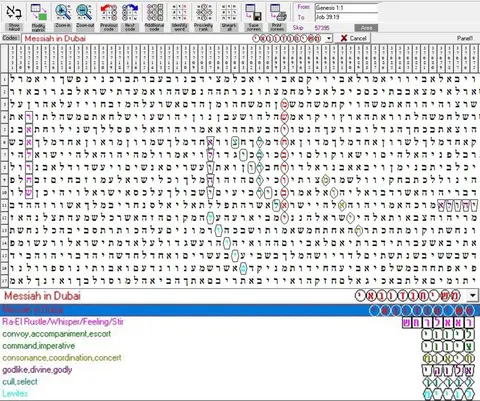Image resolution: width=480 pixels, height=401 pixels.
Task: Click the grey Area button
Action: coord(366,28)
